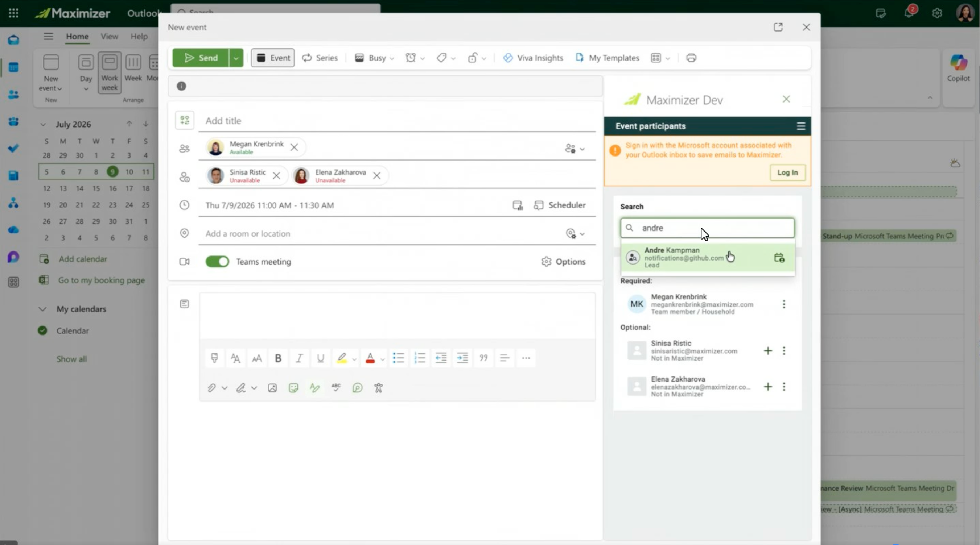Screen dimensions: 980x545
Task: Open Teams meeting Options
Action: 563,262
